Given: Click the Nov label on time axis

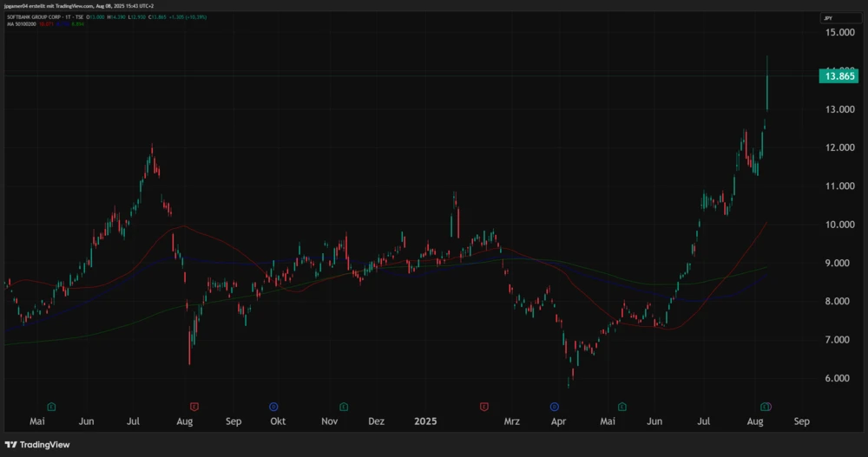Looking at the screenshot, I should point(329,421).
